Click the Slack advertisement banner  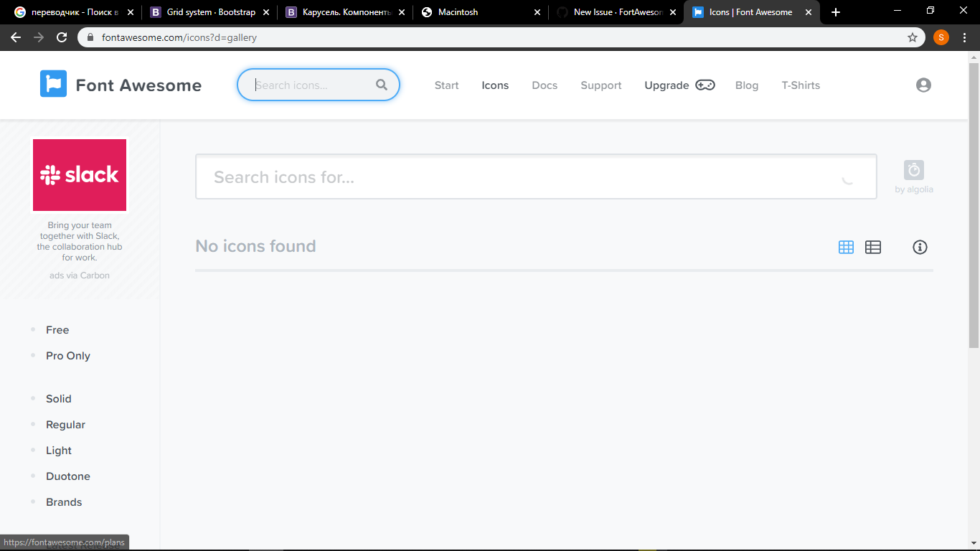pyautogui.click(x=79, y=175)
